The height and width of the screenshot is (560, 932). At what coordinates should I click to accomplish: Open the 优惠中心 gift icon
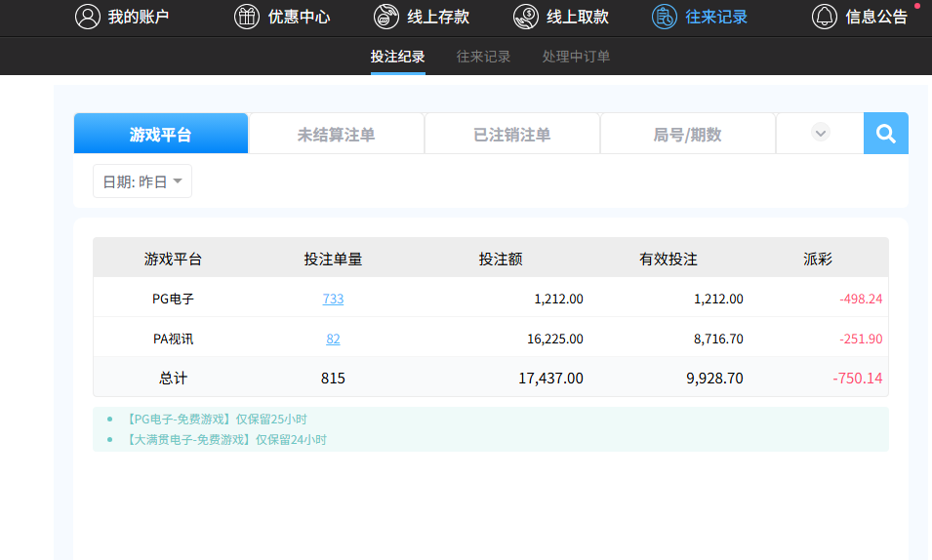[247, 17]
